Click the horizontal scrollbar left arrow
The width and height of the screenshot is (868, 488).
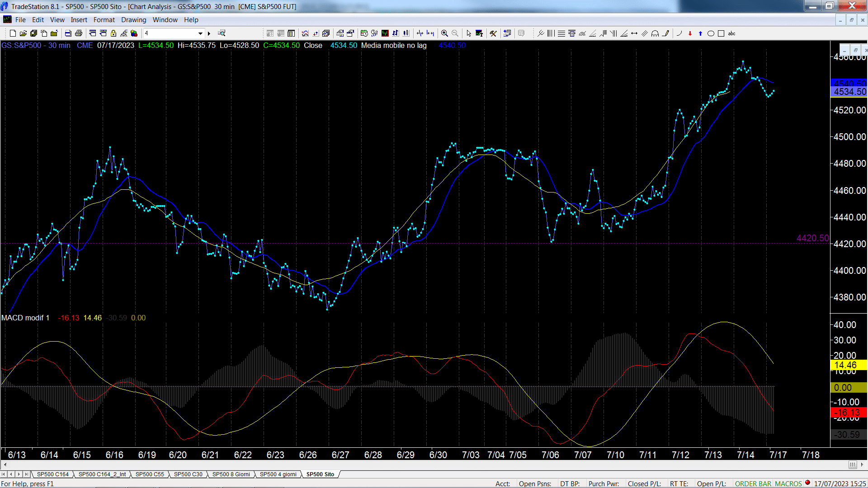pos(5,465)
